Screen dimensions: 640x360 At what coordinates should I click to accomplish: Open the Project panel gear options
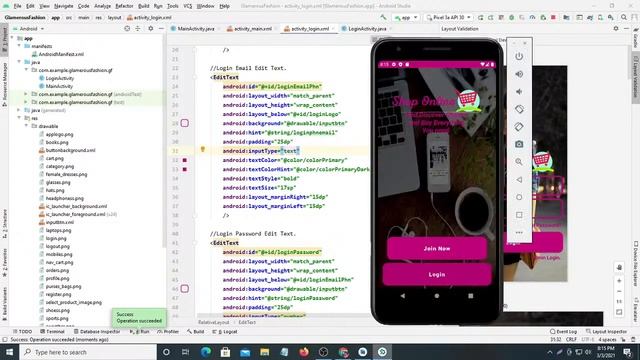coord(151,29)
